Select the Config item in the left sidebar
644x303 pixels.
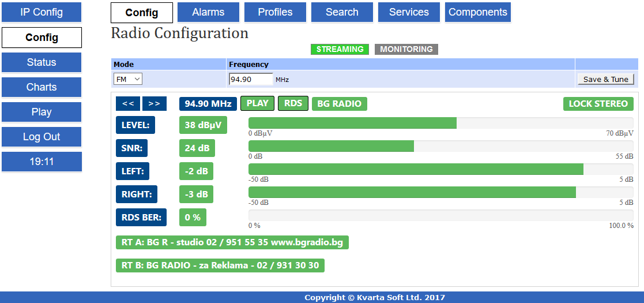click(42, 38)
